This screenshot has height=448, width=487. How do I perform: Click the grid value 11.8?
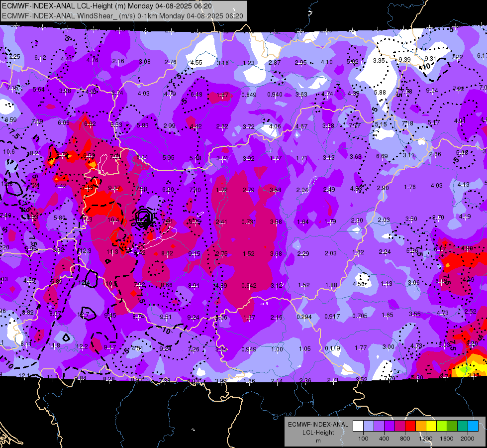pos(54,345)
